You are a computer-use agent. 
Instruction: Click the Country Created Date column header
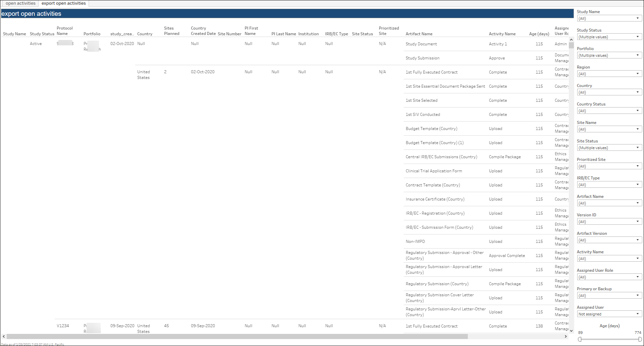click(x=203, y=31)
